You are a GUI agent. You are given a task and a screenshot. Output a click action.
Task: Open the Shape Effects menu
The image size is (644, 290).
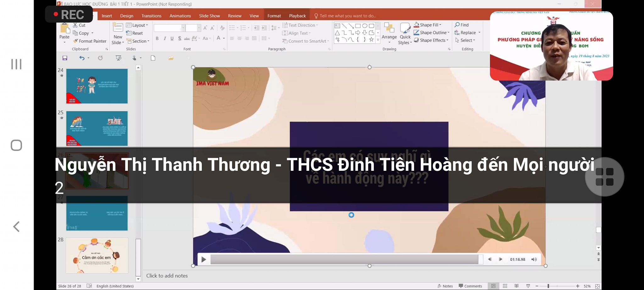[431, 40]
